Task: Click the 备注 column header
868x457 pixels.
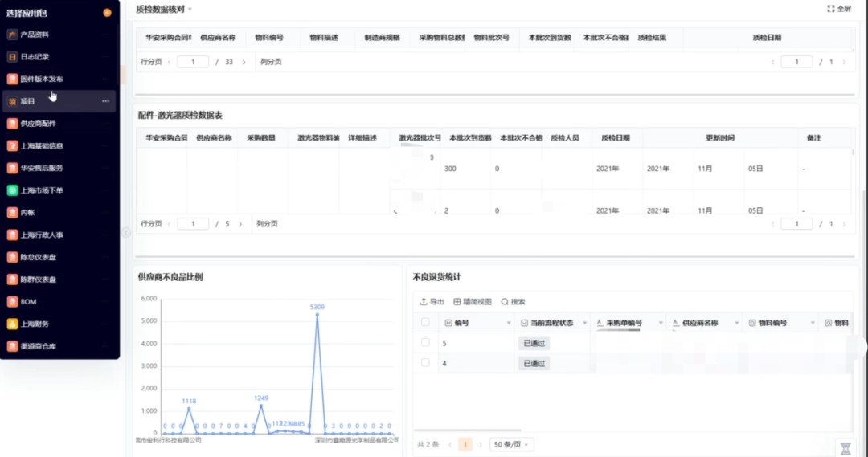Action: (x=813, y=138)
